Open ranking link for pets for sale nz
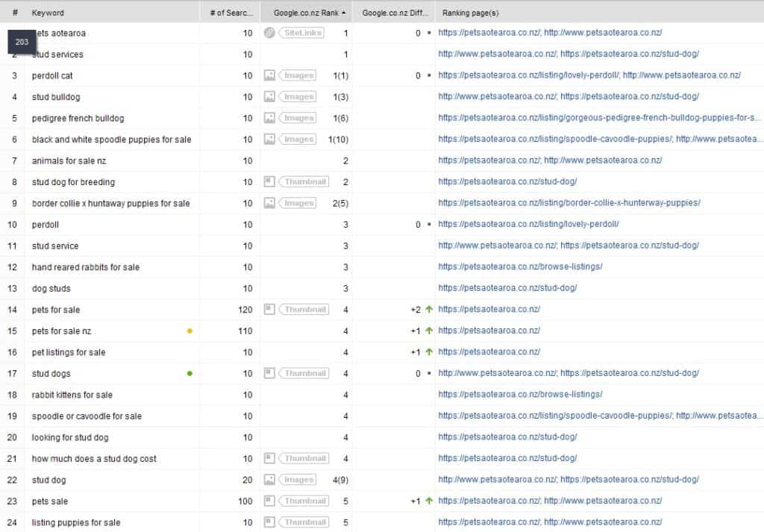The height and width of the screenshot is (532, 764). pyautogui.click(x=489, y=331)
